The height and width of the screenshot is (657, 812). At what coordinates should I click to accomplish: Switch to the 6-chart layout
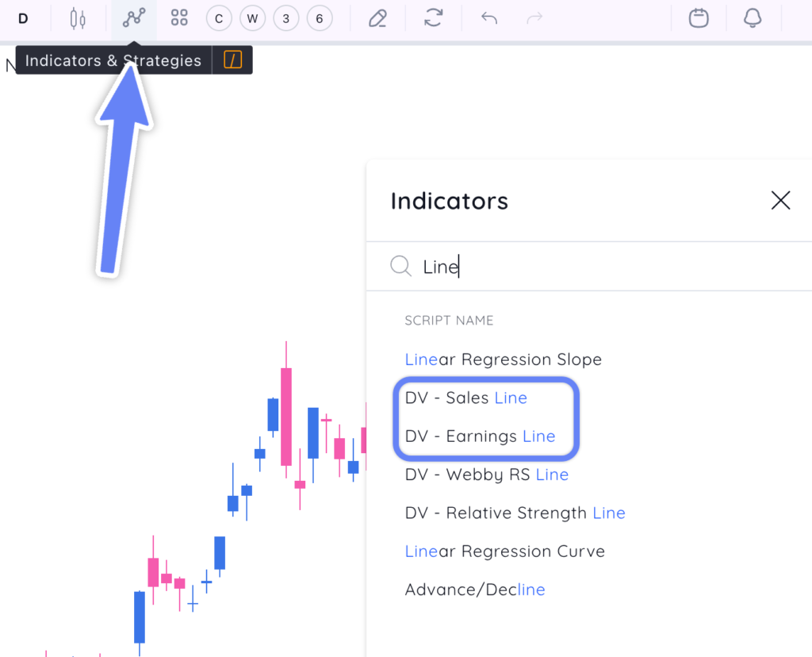click(320, 17)
